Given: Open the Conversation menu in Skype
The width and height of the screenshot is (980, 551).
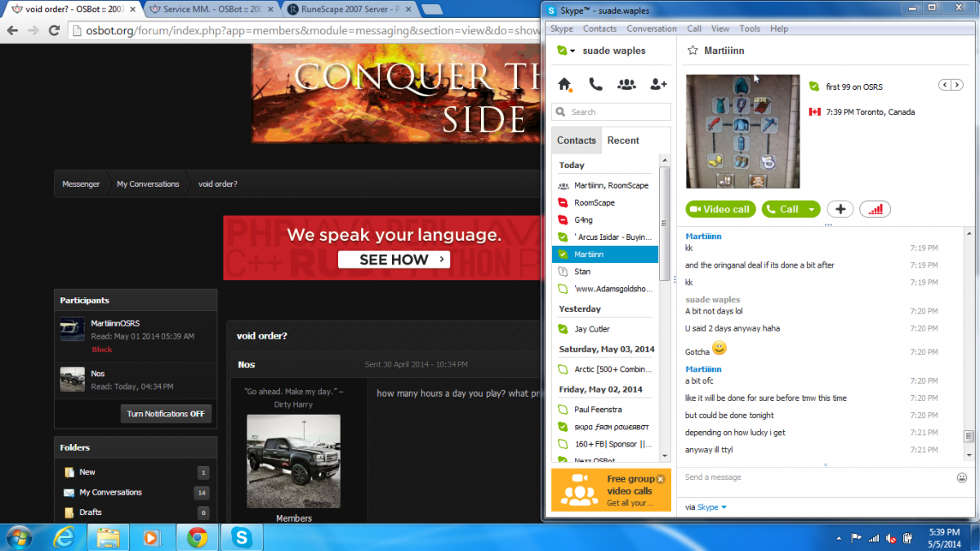Looking at the screenshot, I should (651, 29).
